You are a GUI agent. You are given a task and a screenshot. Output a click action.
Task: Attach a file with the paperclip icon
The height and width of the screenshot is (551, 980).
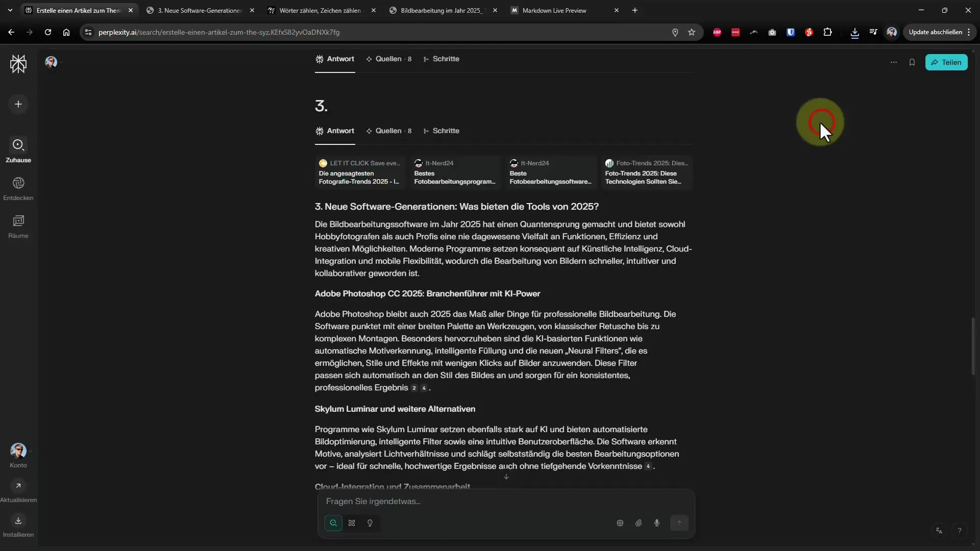(639, 523)
